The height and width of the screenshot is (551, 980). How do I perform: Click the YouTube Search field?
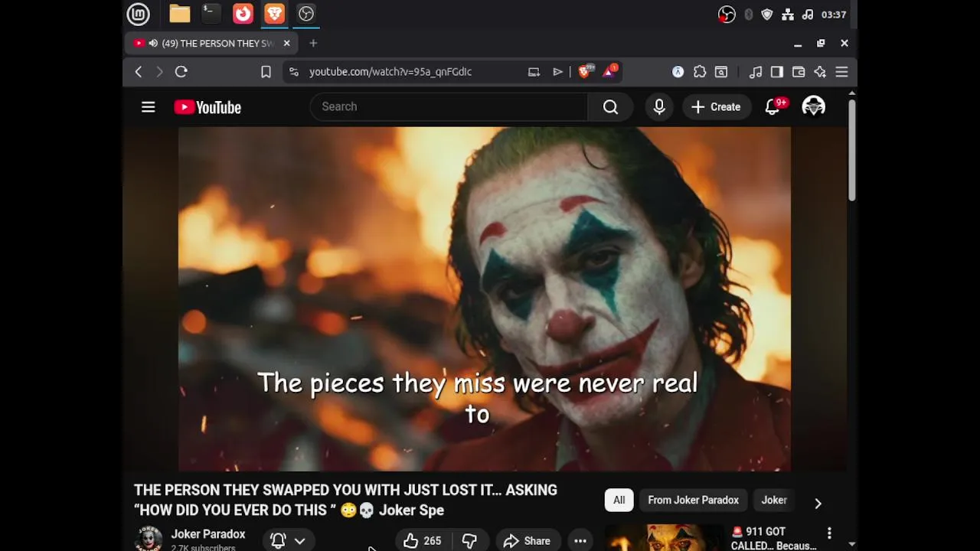pos(449,107)
